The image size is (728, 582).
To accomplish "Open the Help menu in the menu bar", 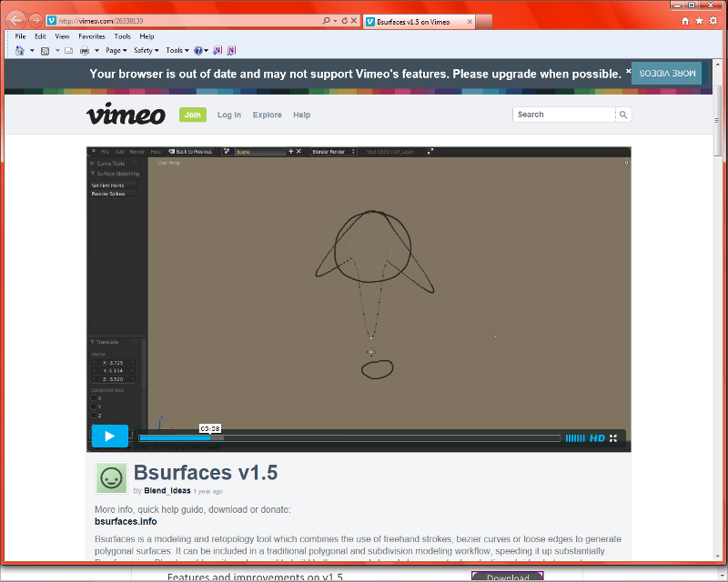I will [x=147, y=36].
